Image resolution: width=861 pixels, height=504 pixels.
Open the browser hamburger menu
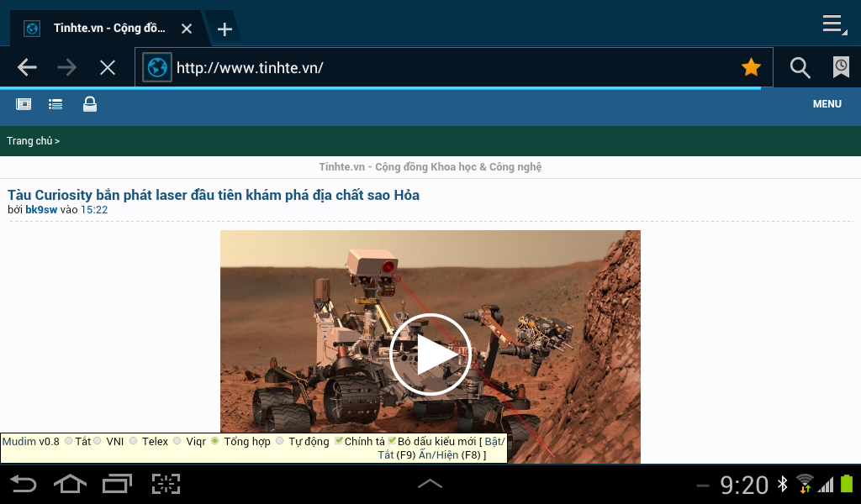(832, 24)
